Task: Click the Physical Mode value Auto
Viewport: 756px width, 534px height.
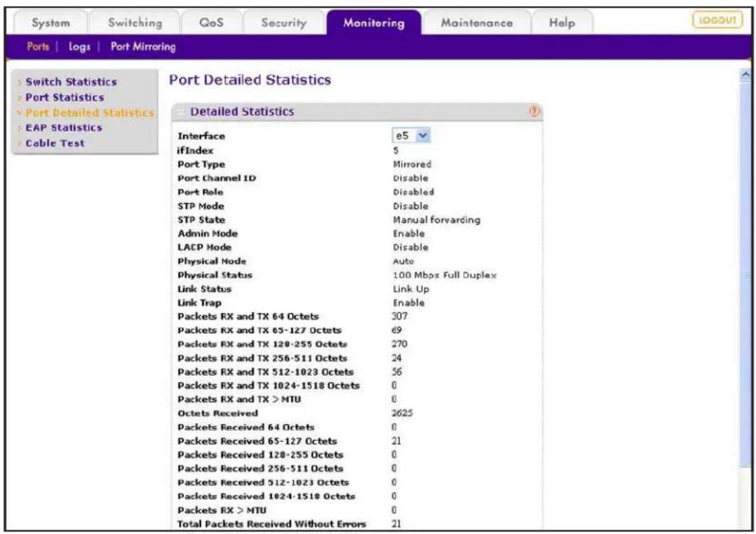Action: [403, 261]
